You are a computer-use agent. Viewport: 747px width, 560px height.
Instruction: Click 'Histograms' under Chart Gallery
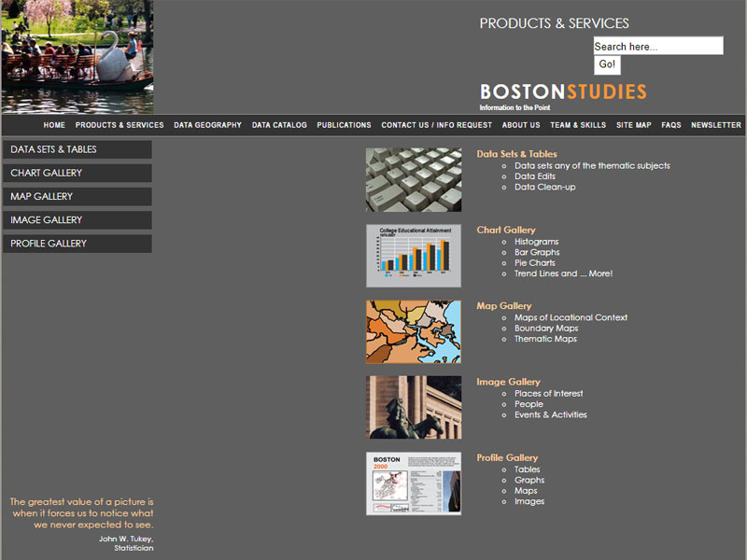click(536, 242)
